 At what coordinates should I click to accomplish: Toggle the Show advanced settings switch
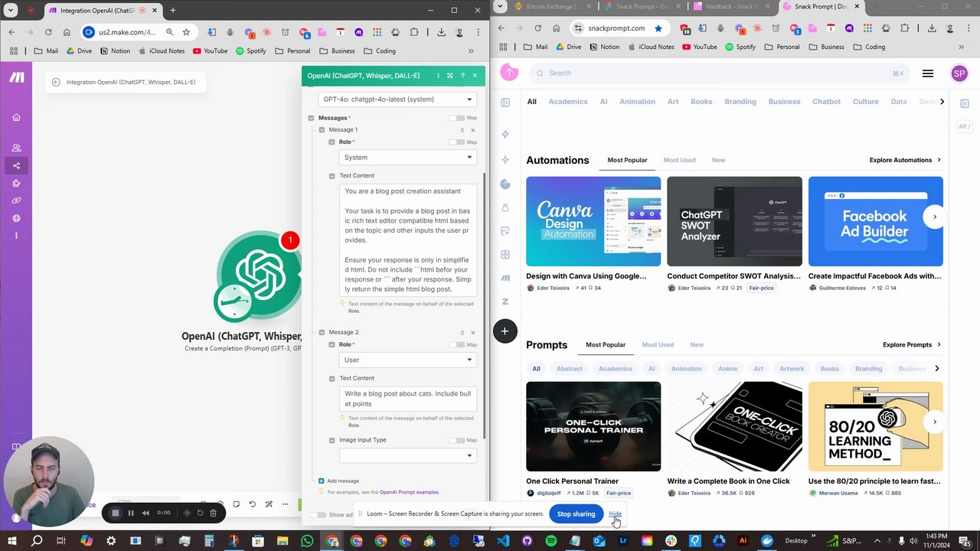[318, 515]
